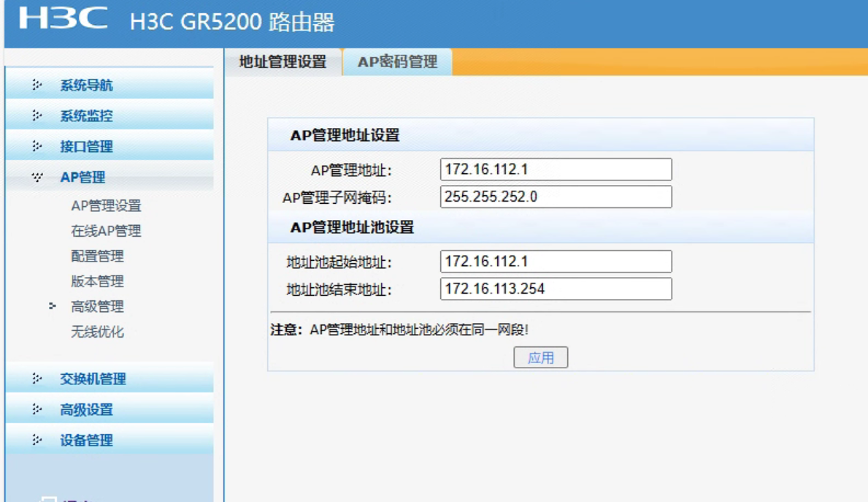The width and height of the screenshot is (868, 502).
Task: Click the 应用 apply button
Action: 540,357
